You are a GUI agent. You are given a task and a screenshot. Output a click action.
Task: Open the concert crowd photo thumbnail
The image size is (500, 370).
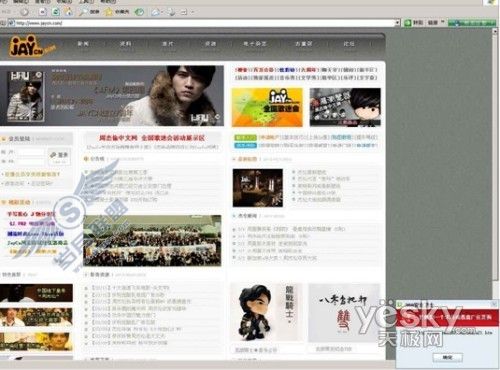click(x=152, y=240)
